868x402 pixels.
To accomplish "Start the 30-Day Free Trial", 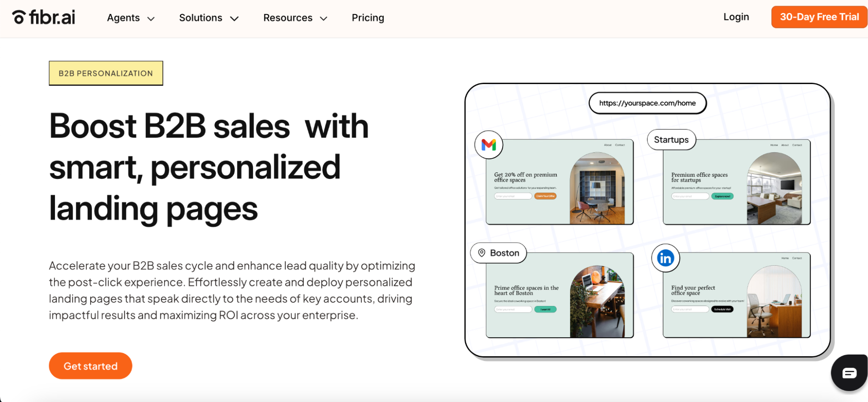I will (x=819, y=17).
